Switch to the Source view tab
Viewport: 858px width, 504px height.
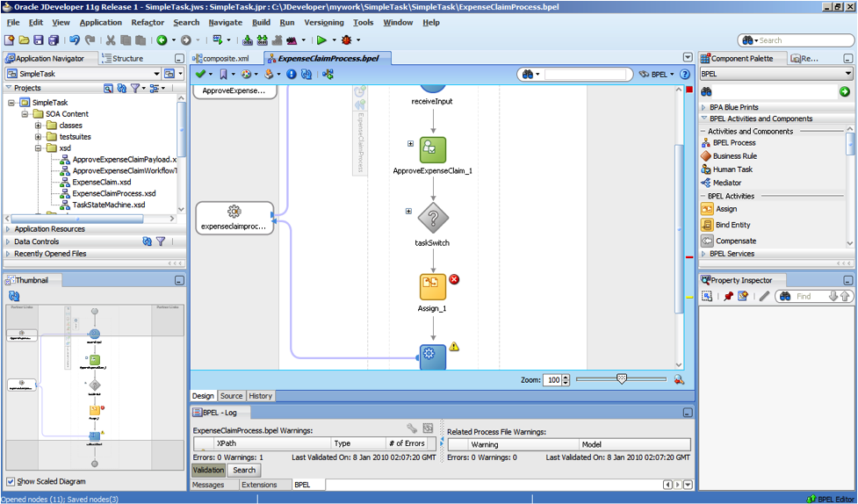tap(231, 396)
